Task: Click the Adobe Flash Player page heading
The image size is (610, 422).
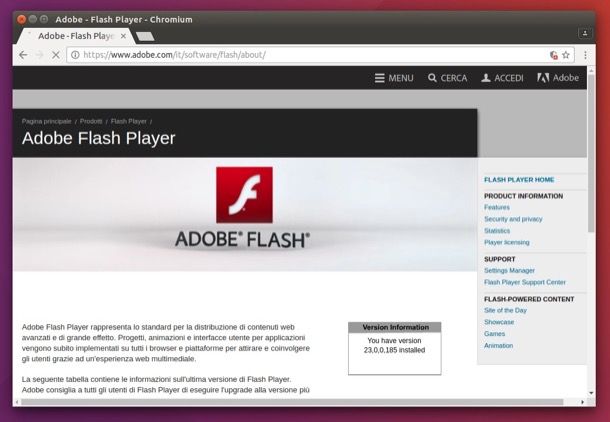Action: 98,138
